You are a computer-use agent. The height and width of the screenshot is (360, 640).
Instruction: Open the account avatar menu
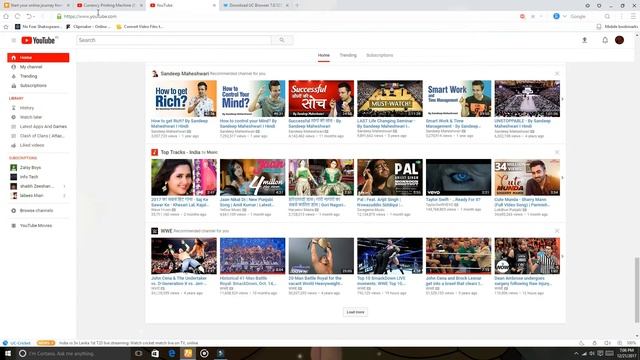click(619, 40)
